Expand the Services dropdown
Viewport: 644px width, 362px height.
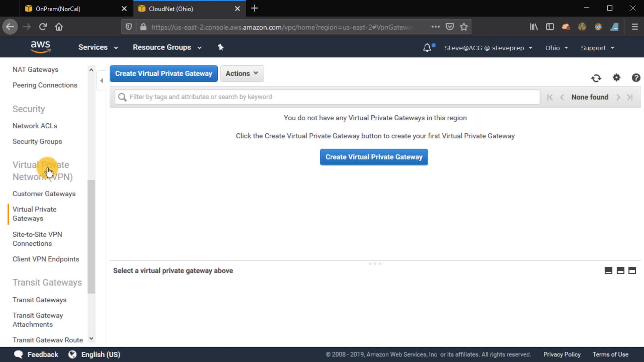(x=98, y=47)
